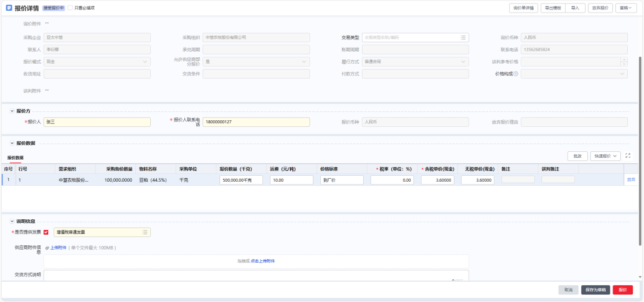Click the 交易类型 input field

[x=415, y=38]
